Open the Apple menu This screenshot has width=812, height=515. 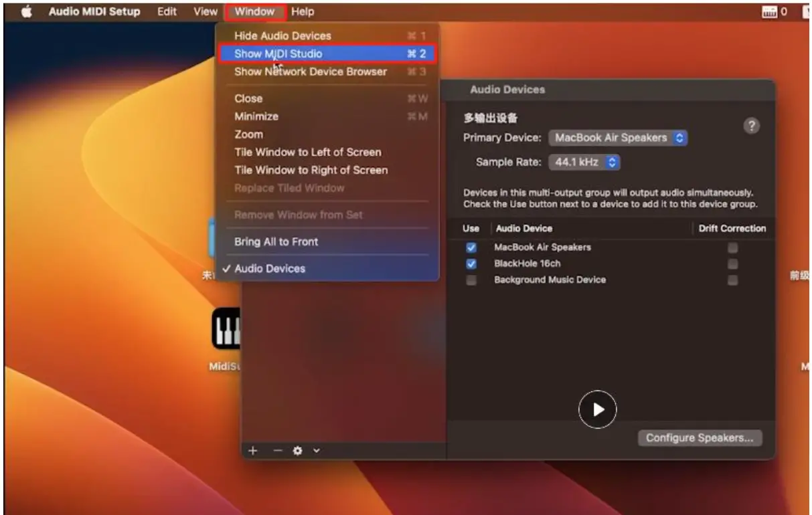click(27, 11)
